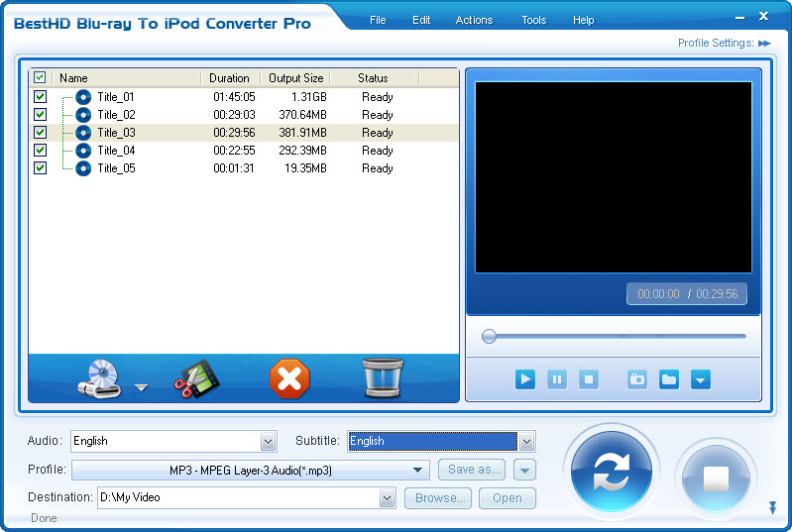Stop conversion with the round stop button
The width and height of the screenshot is (792, 532).
716,479
